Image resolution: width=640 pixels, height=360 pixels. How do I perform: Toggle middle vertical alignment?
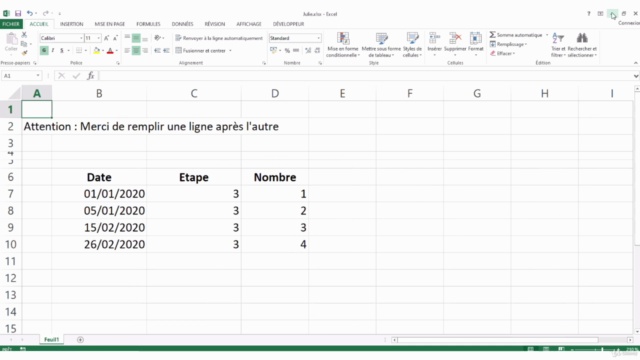pyautogui.click(x=136, y=38)
